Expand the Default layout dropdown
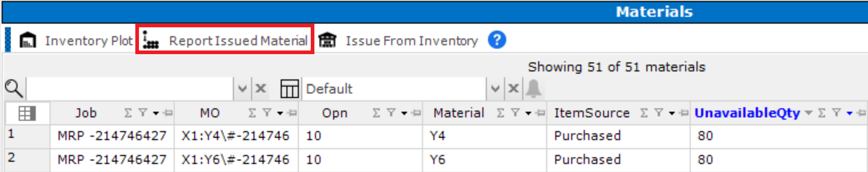868x172 pixels. tap(495, 88)
